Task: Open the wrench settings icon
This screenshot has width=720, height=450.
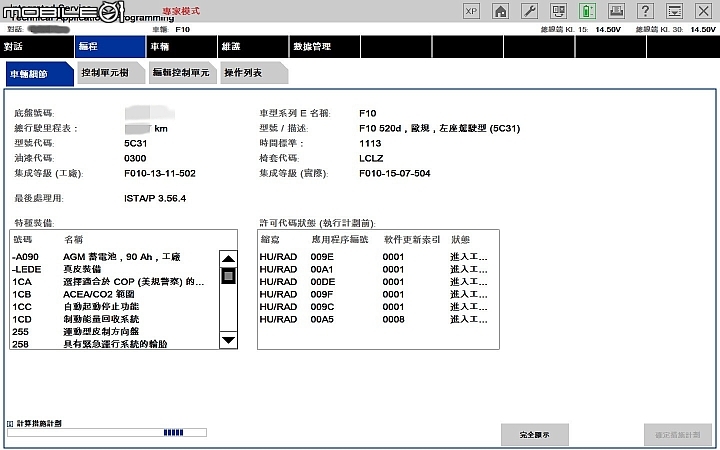Action: tap(529, 11)
